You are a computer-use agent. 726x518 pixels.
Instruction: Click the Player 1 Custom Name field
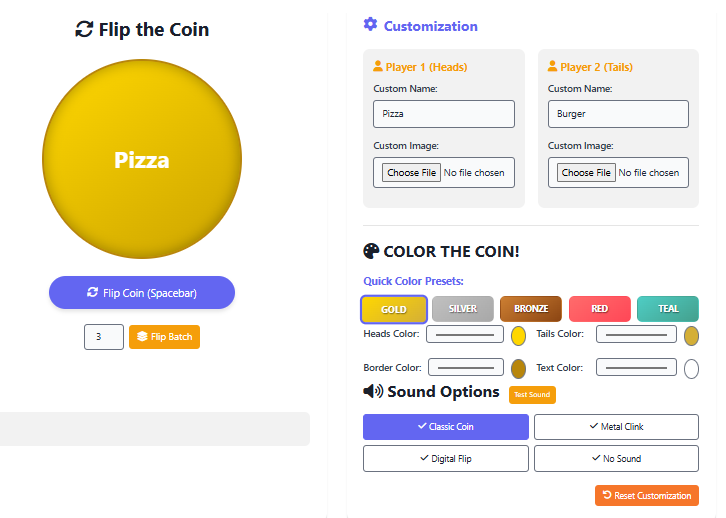[x=444, y=114]
